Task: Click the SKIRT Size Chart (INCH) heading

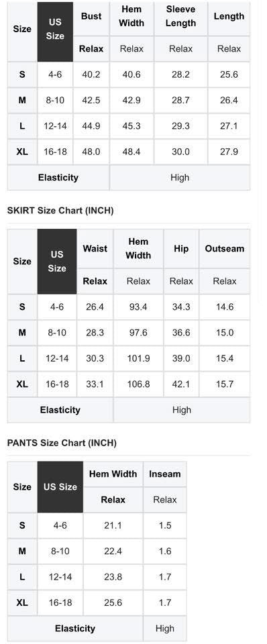Action: pyautogui.click(x=60, y=211)
